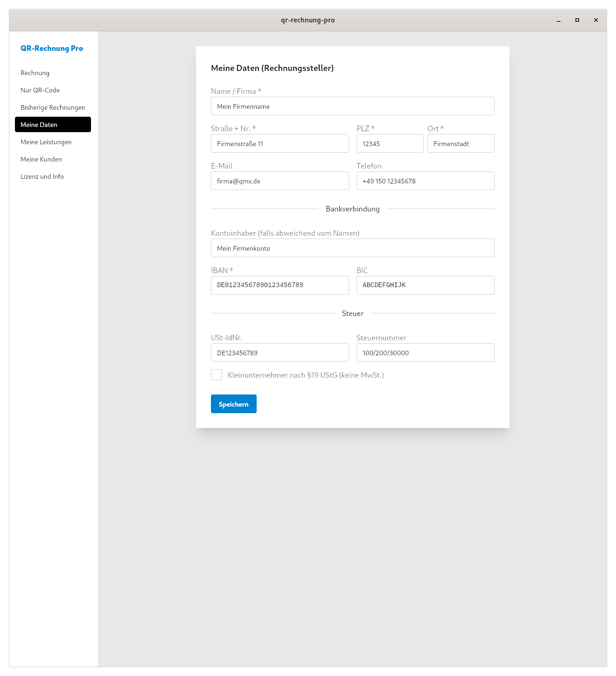Focus the Name / Firma field

352,106
